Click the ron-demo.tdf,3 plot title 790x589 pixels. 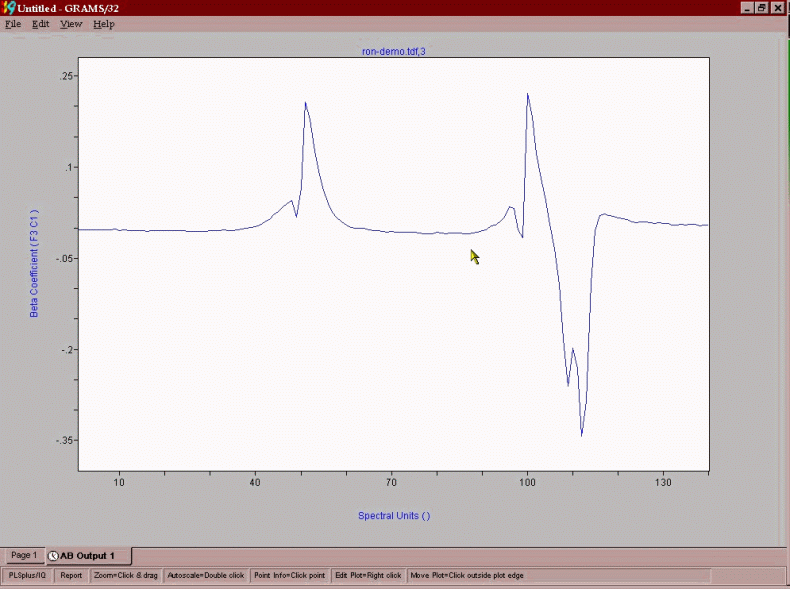(393, 51)
